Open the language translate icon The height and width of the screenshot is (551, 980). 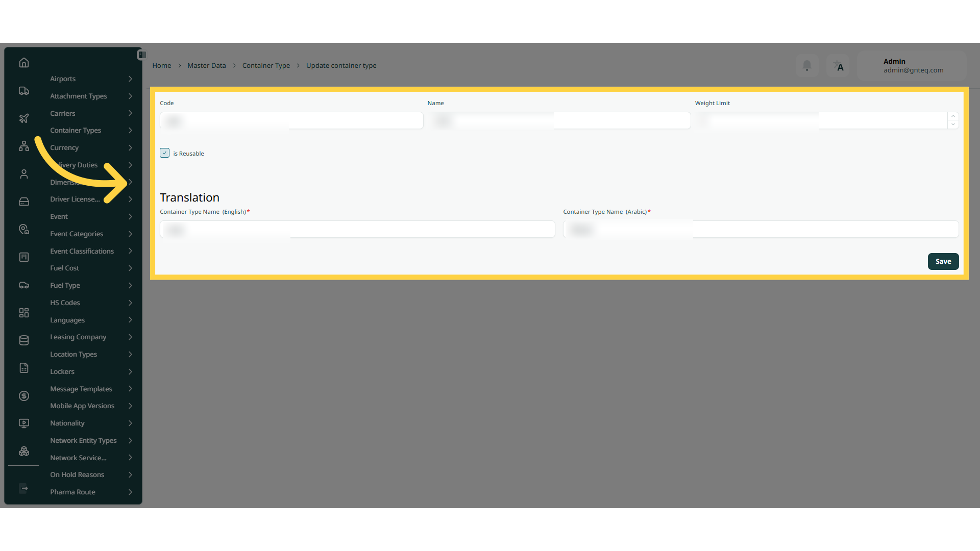click(838, 66)
